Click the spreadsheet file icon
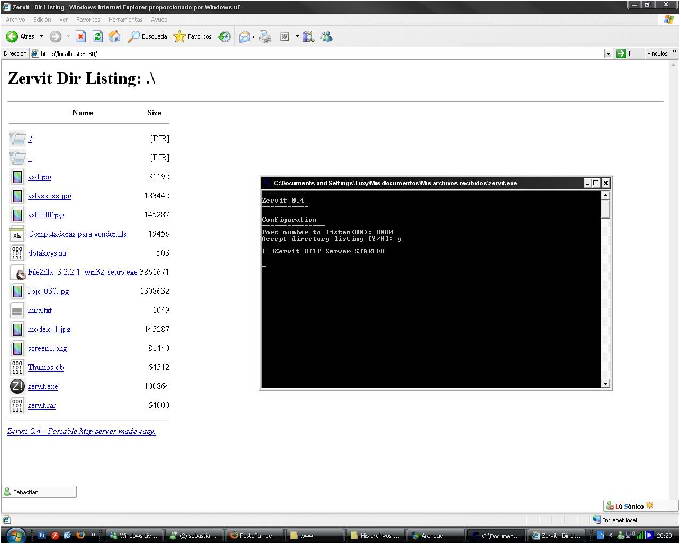This screenshot has height=545, width=681. tap(17, 235)
